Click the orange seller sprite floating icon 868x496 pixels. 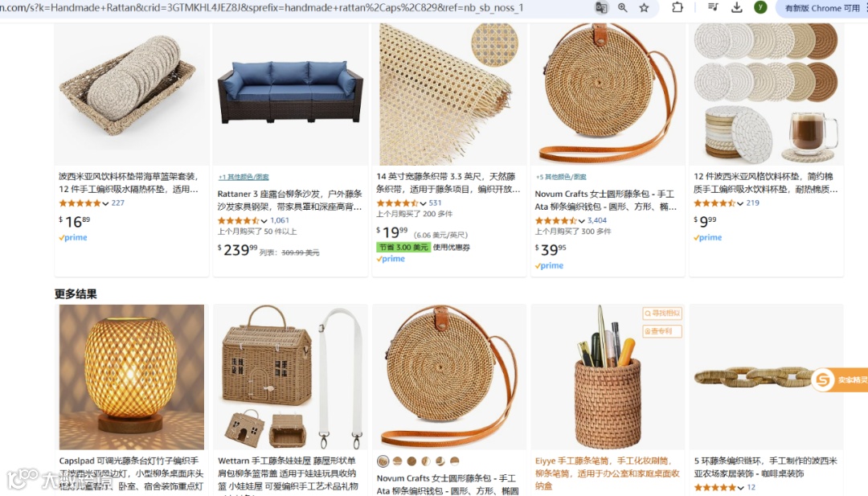[823, 379]
